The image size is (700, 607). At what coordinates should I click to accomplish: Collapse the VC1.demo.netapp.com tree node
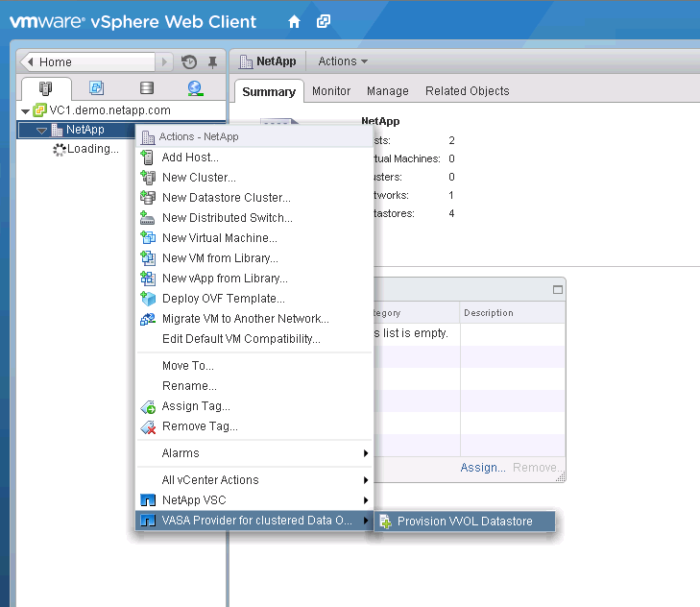click(26, 110)
